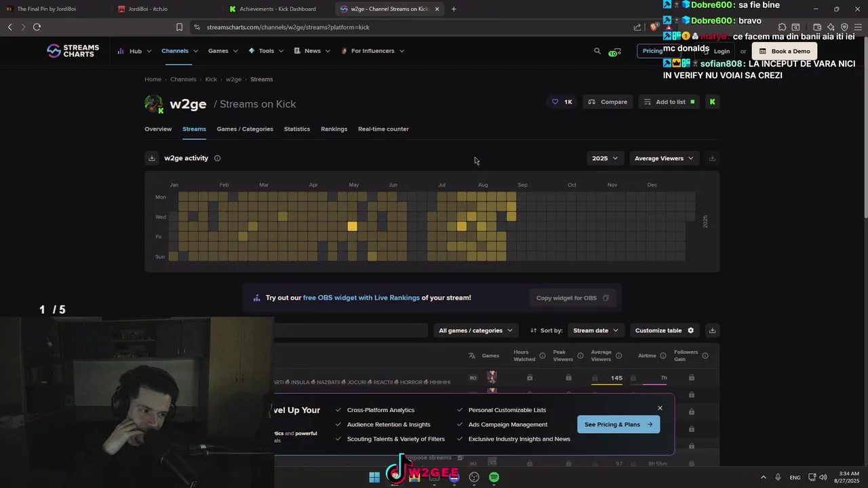
Task: Open the site search magnifier icon
Action: click(x=597, y=51)
